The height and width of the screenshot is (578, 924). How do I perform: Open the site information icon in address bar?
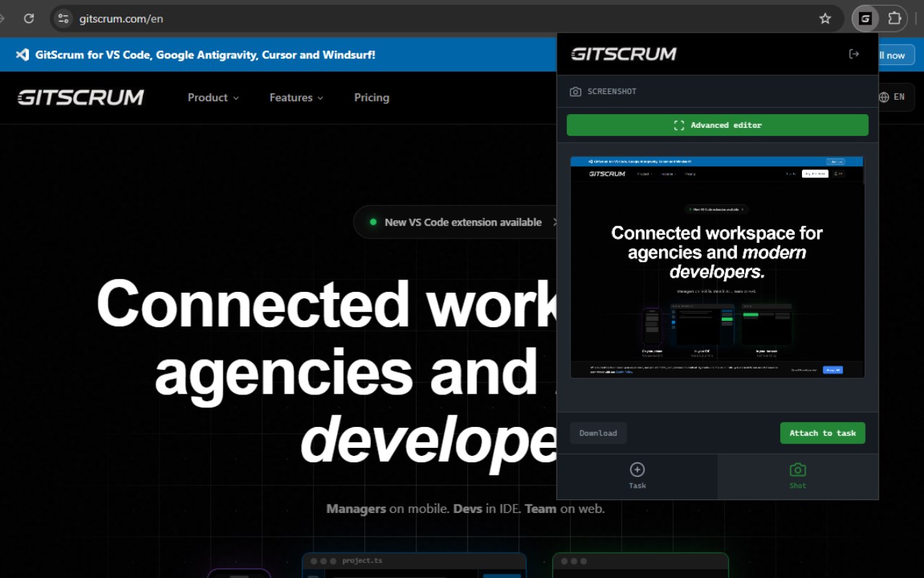pos(64,19)
